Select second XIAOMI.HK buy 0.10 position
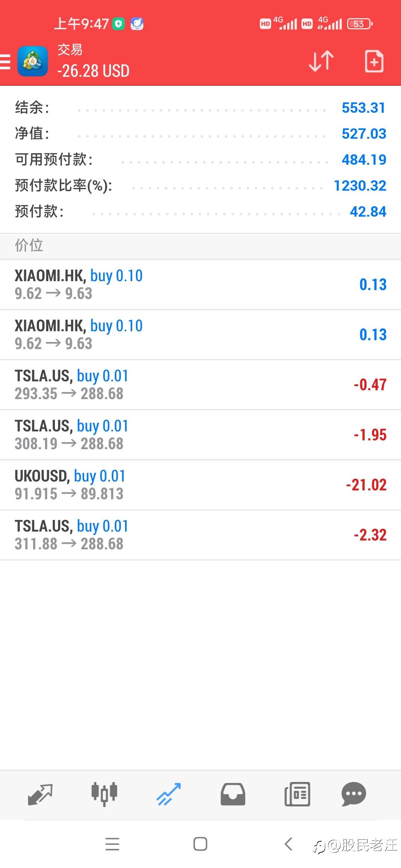Screen dimensions: 401x868 click(200, 335)
